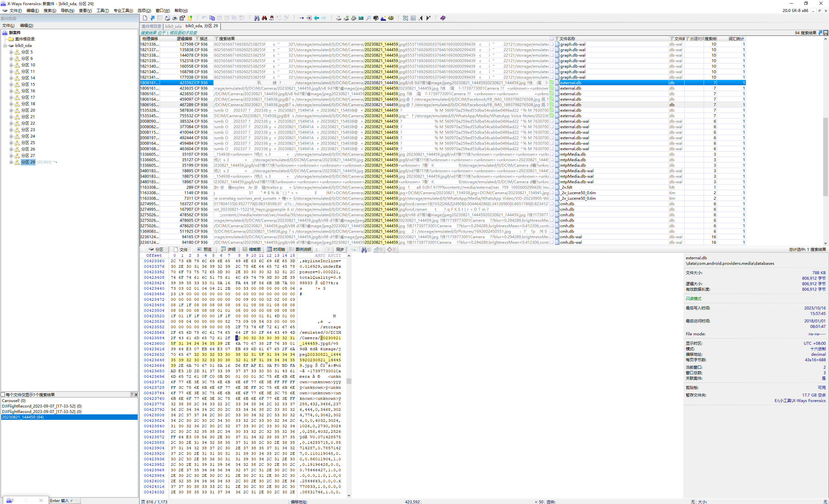
Task: Check the box for first graph.db-wal row
Action: (552, 44)
